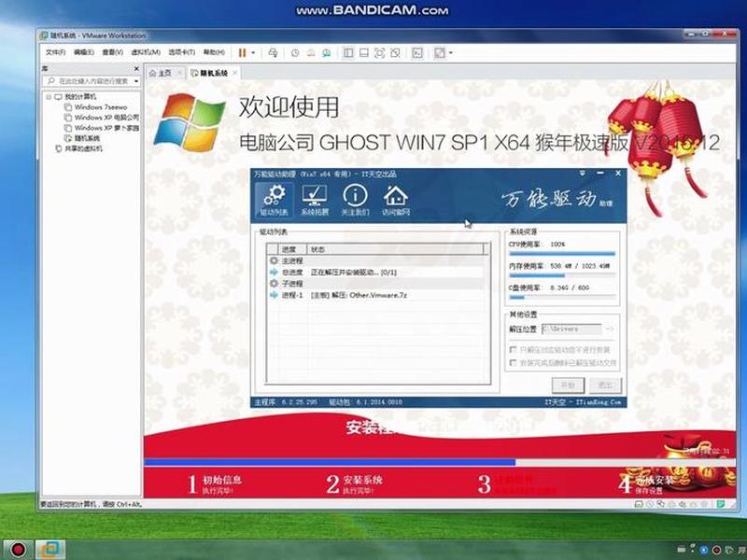Enter full screen mode icon
Image resolution: width=747 pixels, height=560 pixels.
pos(379,53)
